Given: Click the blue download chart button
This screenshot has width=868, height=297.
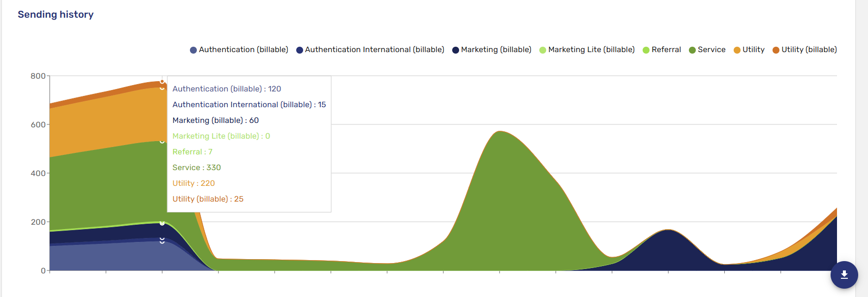Looking at the screenshot, I should pyautogui.click(x=844, y=275).
